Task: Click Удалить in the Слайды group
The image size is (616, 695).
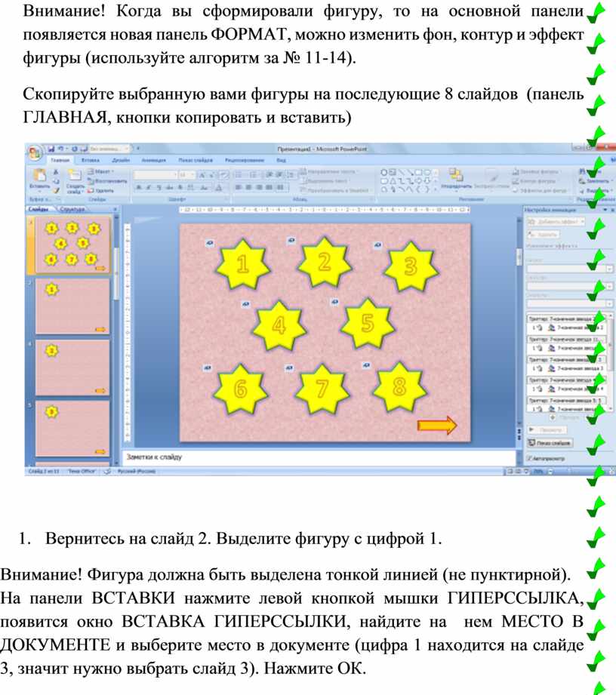Action: coord(101,190)
